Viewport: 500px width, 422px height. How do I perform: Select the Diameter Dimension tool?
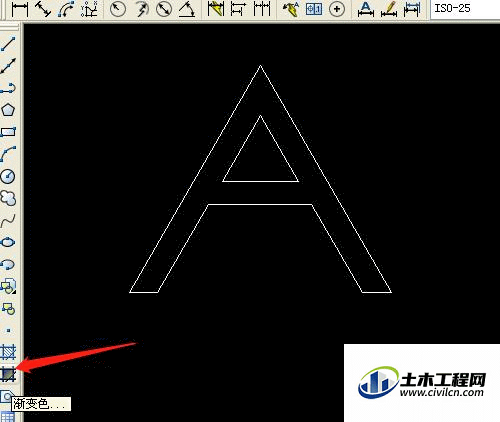(164, 9)
